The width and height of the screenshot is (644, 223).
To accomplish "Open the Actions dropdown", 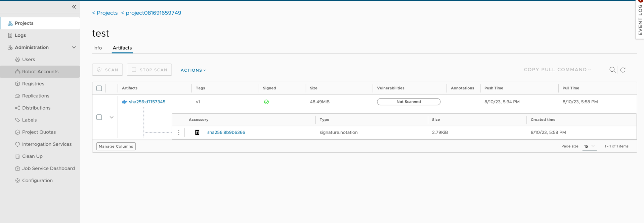I will pos(193,70).
